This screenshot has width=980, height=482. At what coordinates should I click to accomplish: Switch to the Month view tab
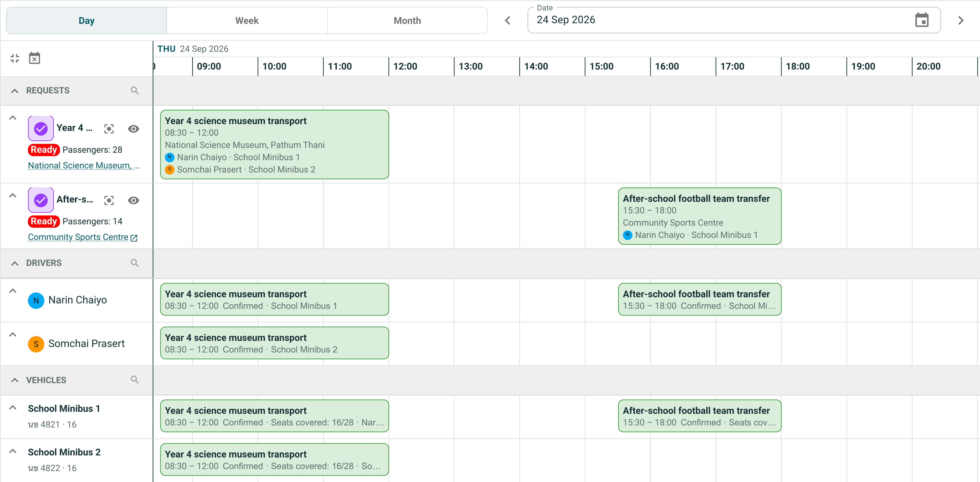tap(407, 20)
